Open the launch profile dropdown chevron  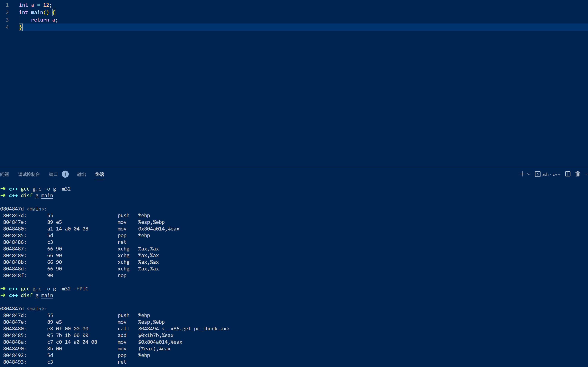point(529,174)
